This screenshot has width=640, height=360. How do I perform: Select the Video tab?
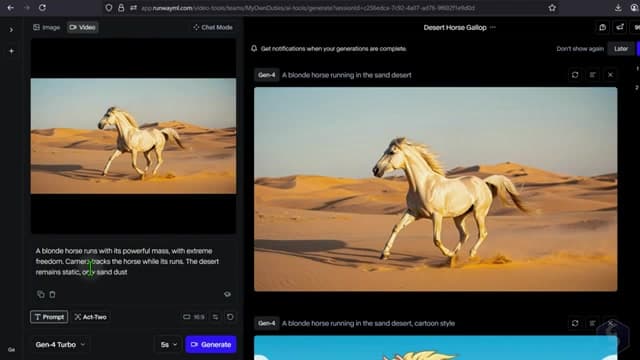coord(82,27)
